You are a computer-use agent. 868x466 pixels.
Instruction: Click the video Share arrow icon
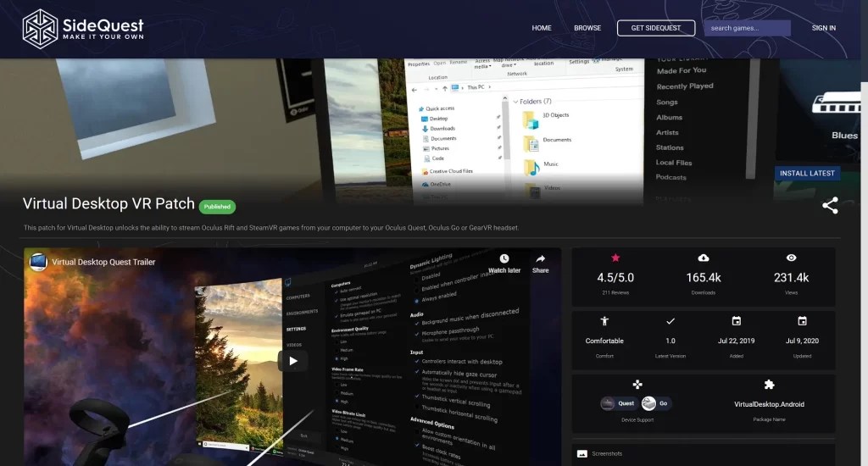[540, 258]
